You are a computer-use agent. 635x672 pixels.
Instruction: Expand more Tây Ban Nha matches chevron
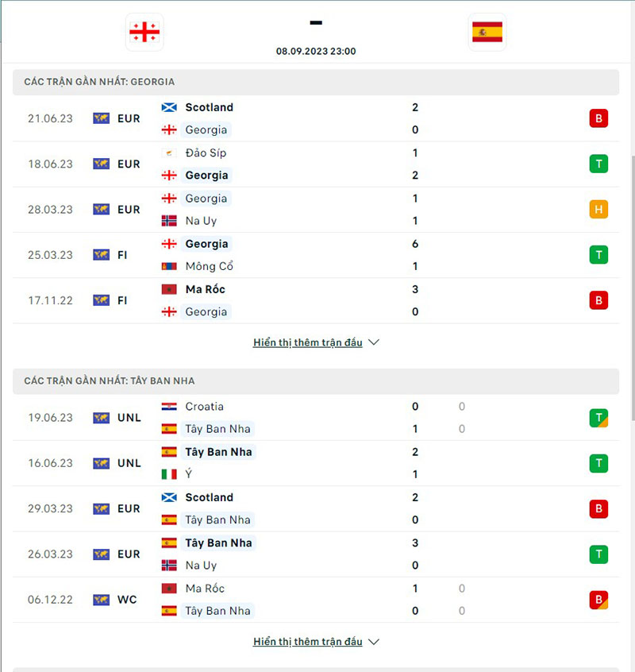(x=375, y=641)
